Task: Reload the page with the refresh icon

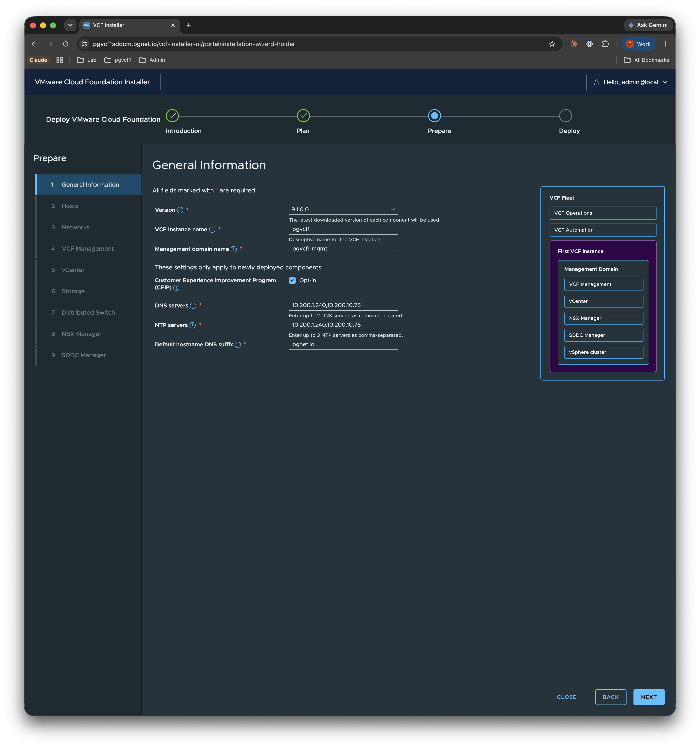Action: click(x=66, y=44)
